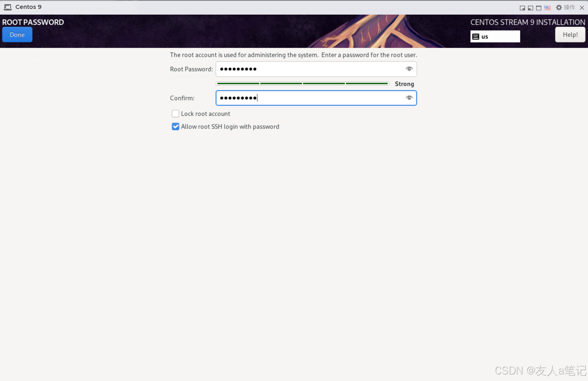Close the Centos 9 console window
The height and width of the screenshot is (381, 588).
tap(582, 8)
